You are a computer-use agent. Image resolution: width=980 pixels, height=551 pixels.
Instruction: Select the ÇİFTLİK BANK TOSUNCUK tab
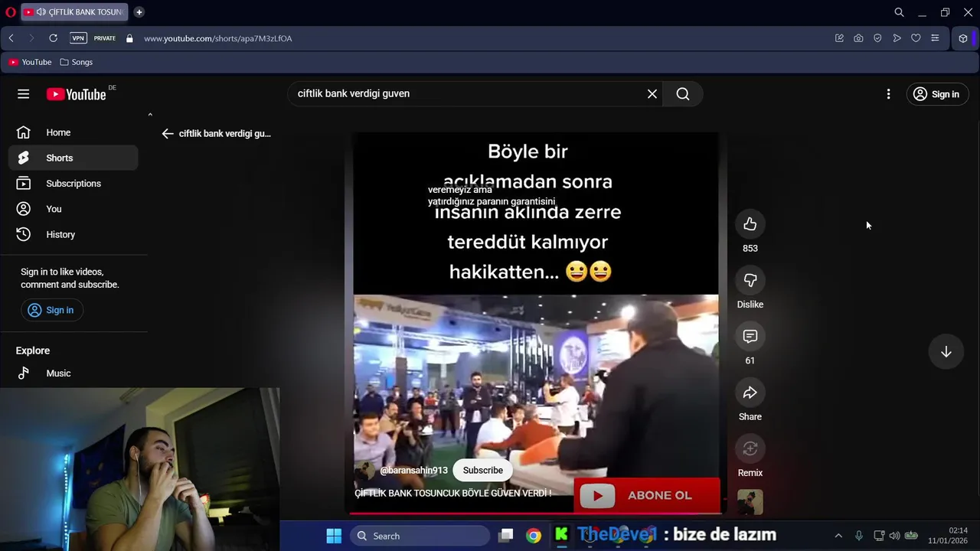coord(73,12)
